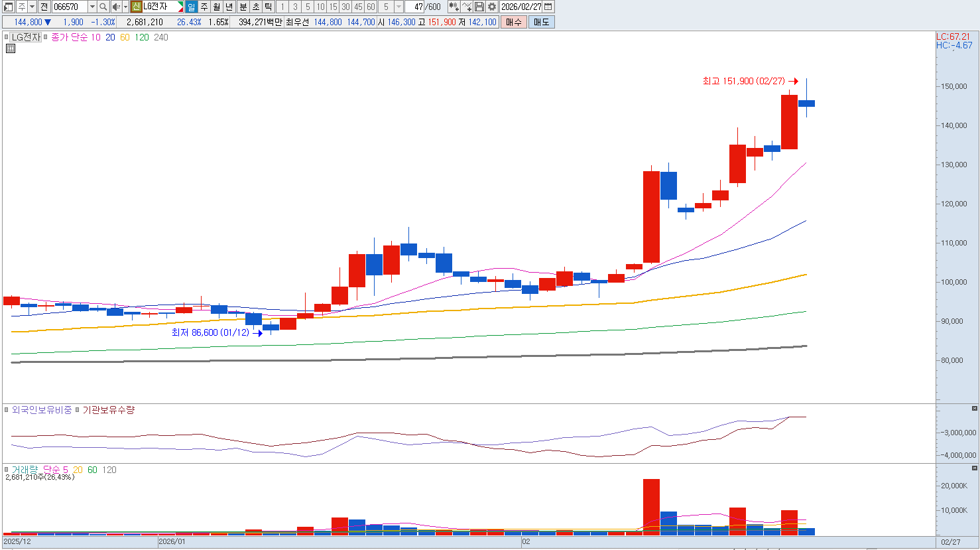
Task: Expand the stock code 066570 dropdown
Action: [92, 7]
